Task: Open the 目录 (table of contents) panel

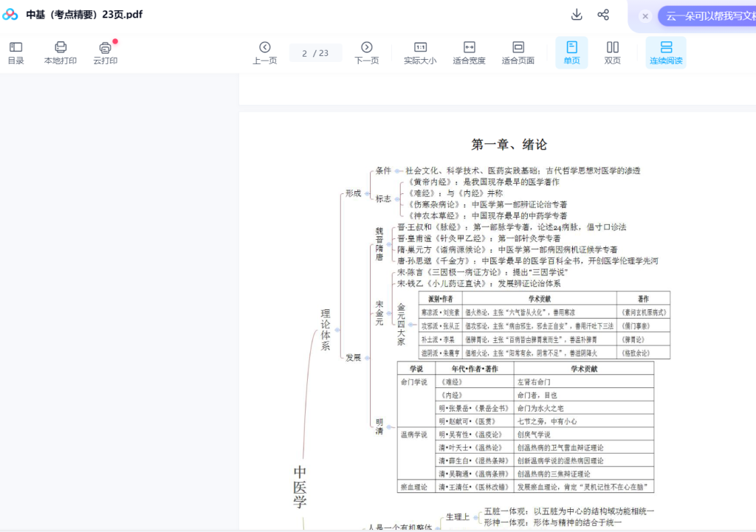Action: (x=16, y=52)
